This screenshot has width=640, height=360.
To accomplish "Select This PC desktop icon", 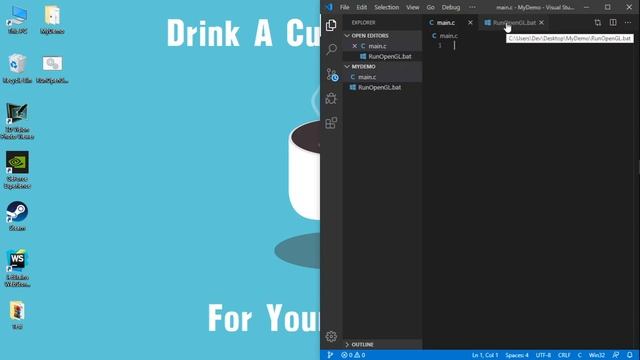I will tap(18, 20).
